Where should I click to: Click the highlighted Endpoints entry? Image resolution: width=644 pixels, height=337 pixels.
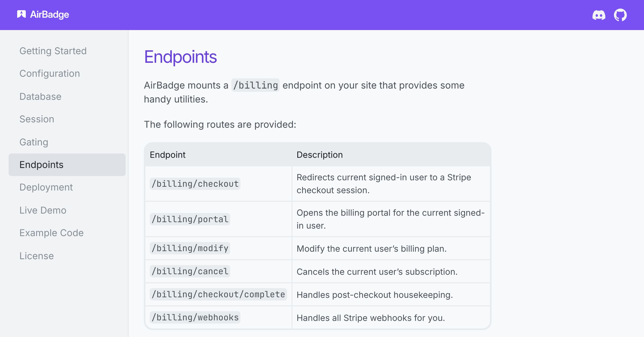(x=41, y=165)
